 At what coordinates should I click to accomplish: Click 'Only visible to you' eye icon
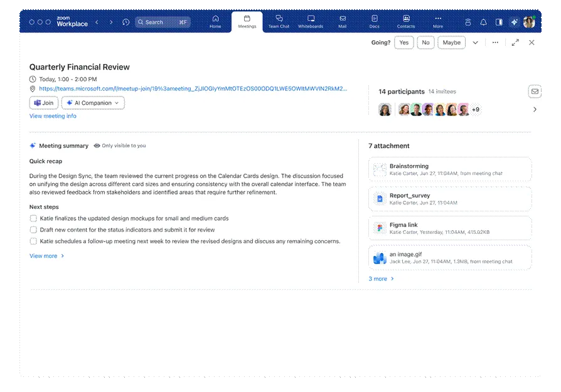point(97,146)
